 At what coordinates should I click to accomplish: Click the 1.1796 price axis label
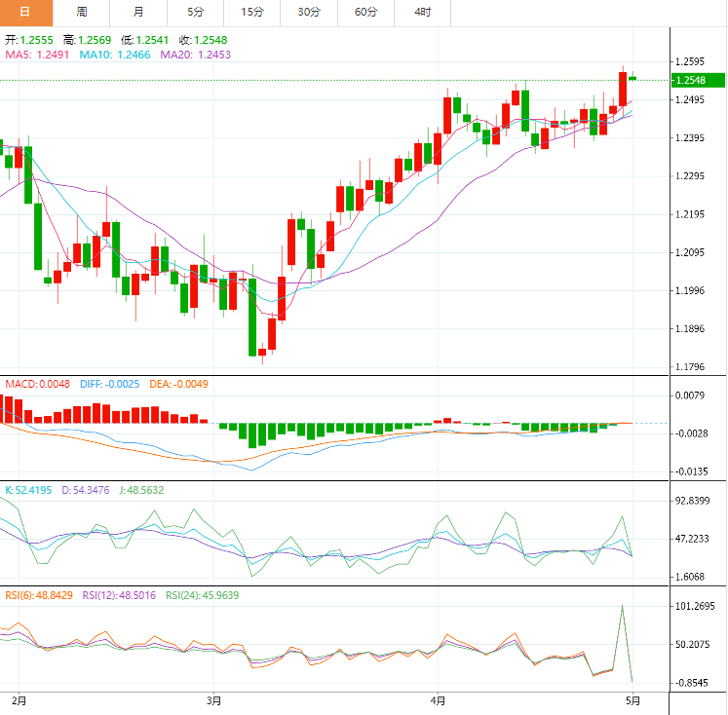[689, 366]
